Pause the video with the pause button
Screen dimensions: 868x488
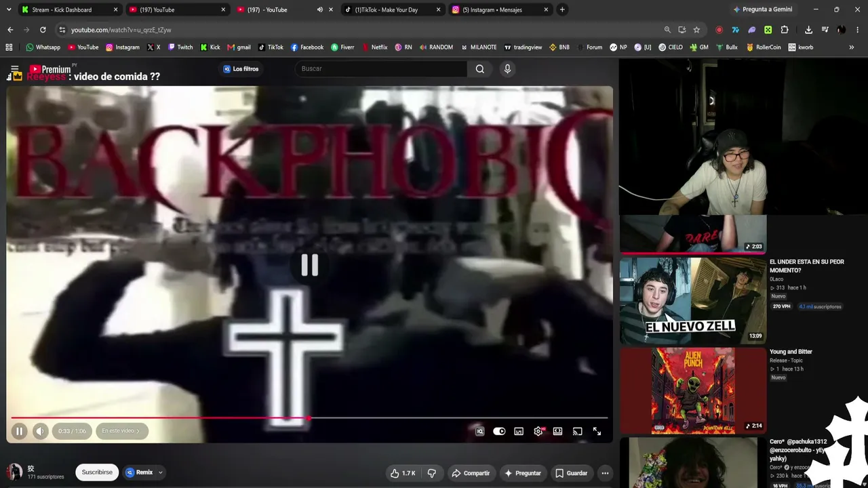pos(19,431)
